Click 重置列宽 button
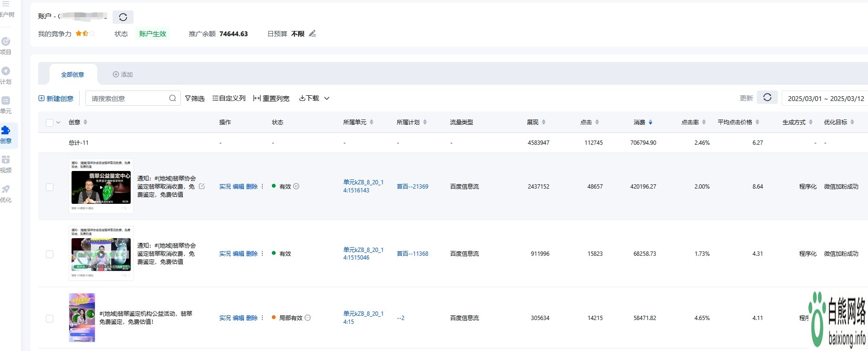The image size is (868, 351). [x=271, y=98]
